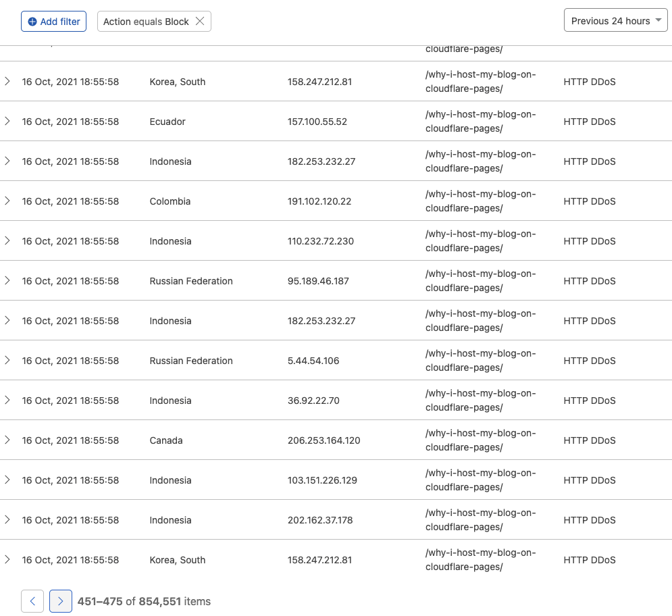This screenshot has width=672, height=616.
Task: Expand the row for IP 5.44.54.106
Action: [x=7, y=361]
